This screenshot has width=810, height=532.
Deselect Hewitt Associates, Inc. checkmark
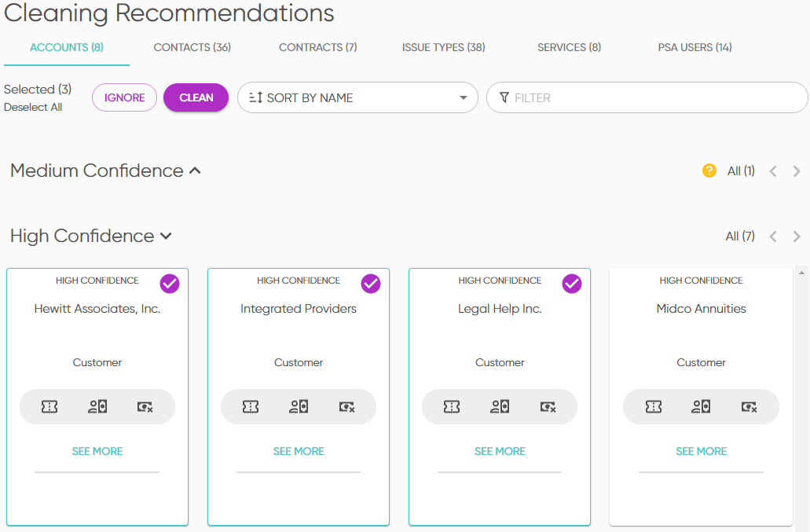point(170,284)
